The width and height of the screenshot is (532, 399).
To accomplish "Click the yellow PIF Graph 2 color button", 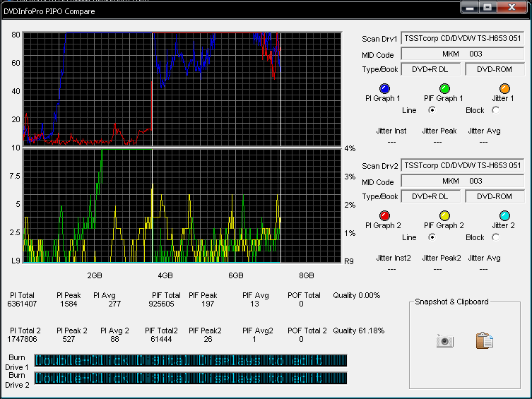I will 444,215.
